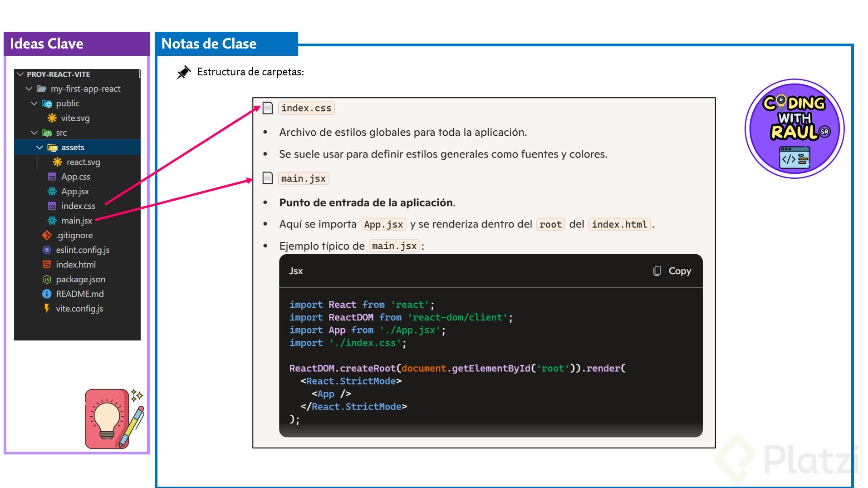Screen dimensions: 868x488
Task: Click the pushpin icon beside Estructura de carpetas
Action: click(x=183, y=72)
